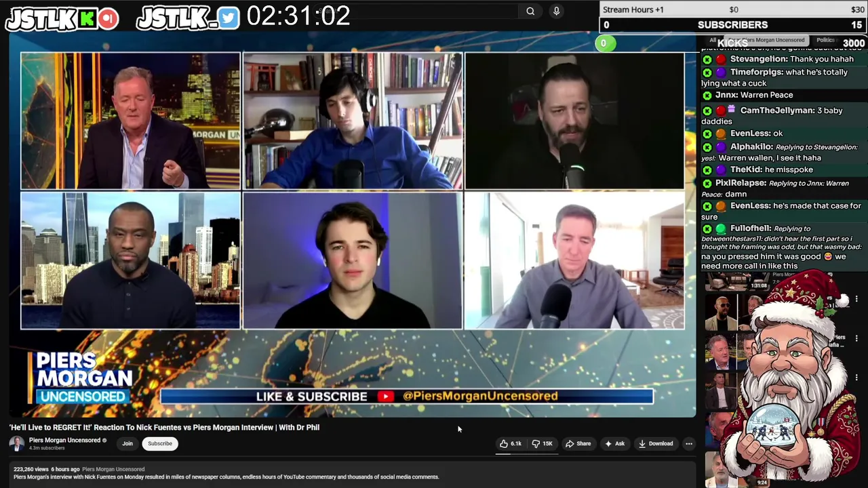Click the Download arrow button
Screen dimensions: 868x488
[656, 444]
